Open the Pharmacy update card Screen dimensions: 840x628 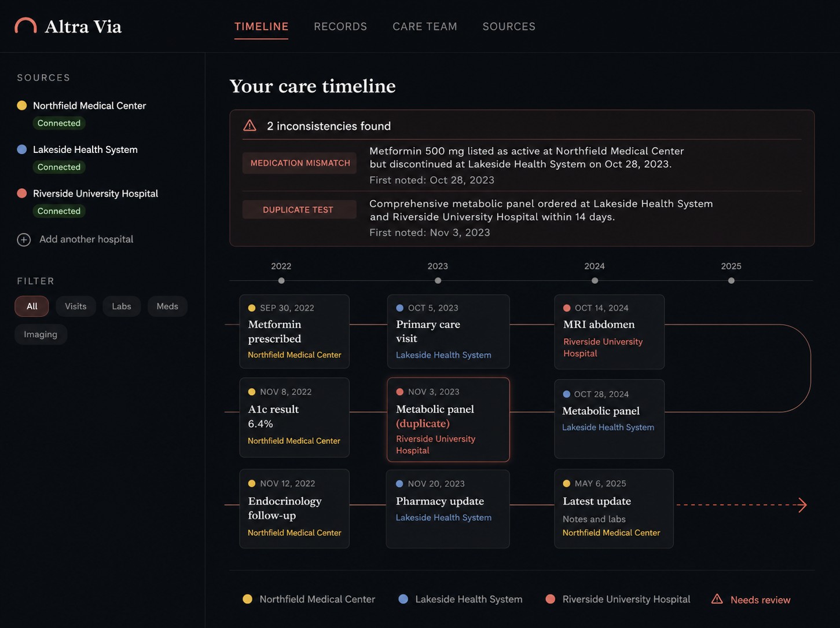click(448, 509)
